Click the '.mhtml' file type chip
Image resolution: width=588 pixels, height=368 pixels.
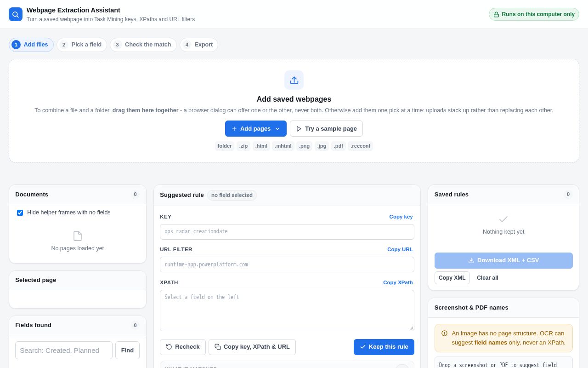pos(283,146)
